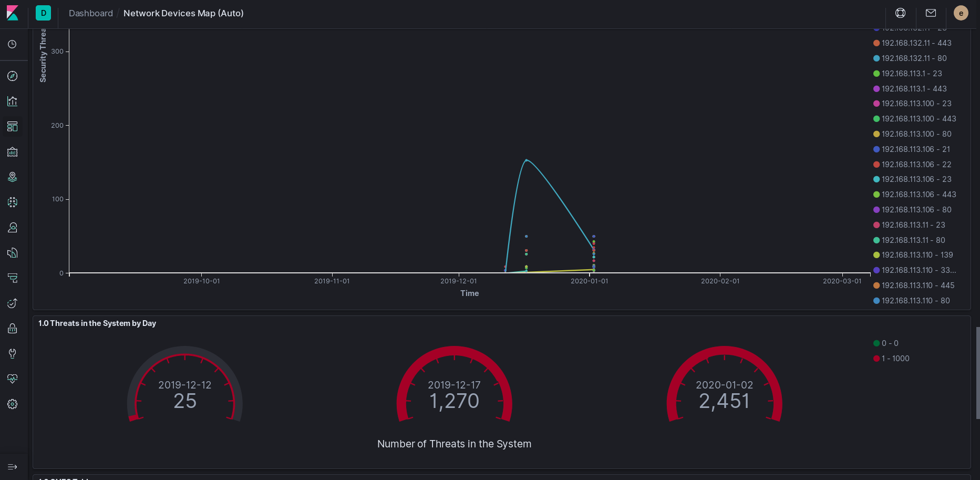Click the Kibana logo
This screenshot has width=980, height=480.
[13, 13]
